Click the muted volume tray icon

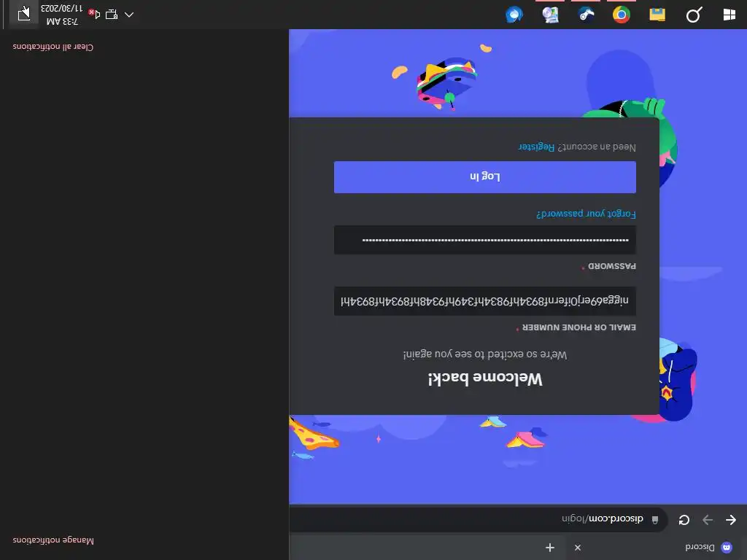(x=94, y=15)
